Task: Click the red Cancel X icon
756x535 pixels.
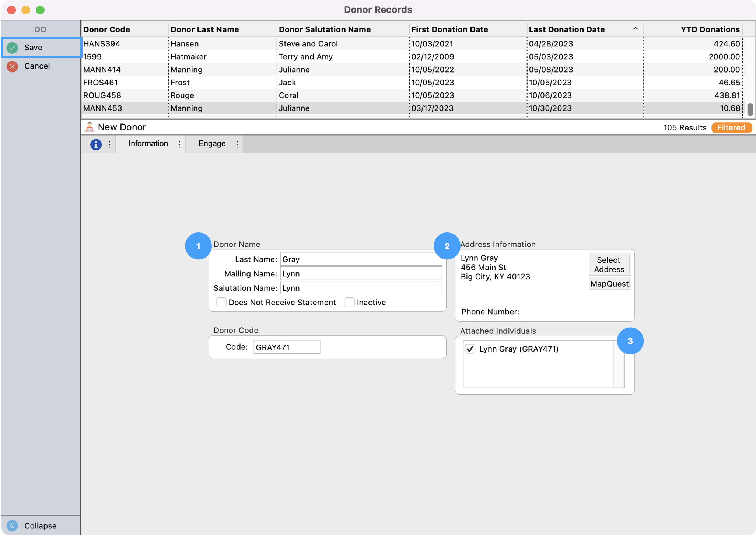Action: point(13,66)
